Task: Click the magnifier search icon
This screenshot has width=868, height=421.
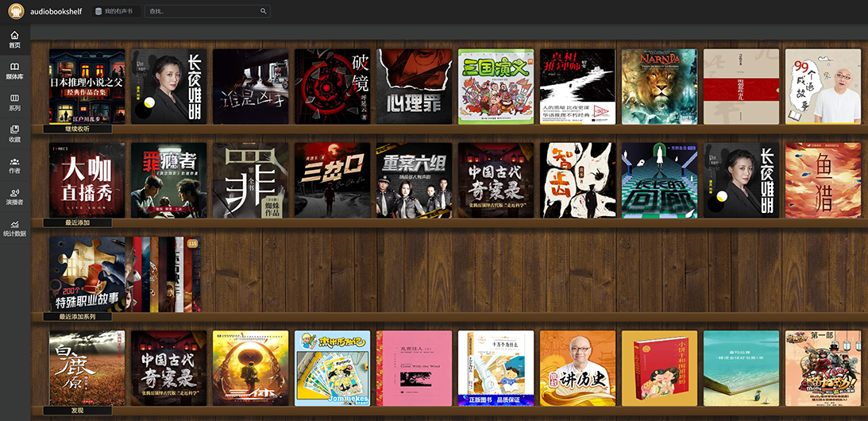Action: 264,11
